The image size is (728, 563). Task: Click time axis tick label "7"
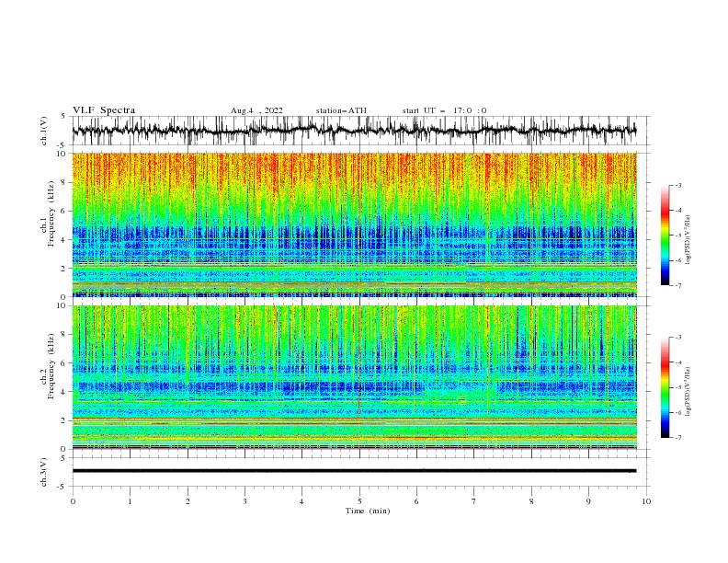coord(474,501)
